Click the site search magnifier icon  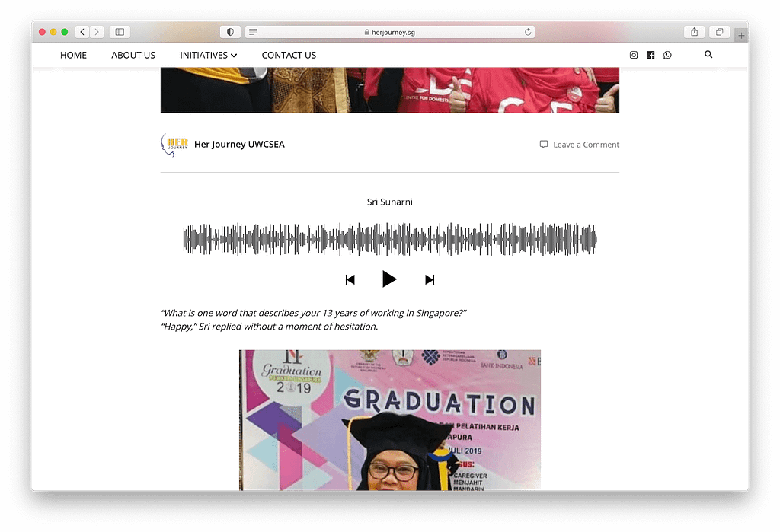pos(708,55)
